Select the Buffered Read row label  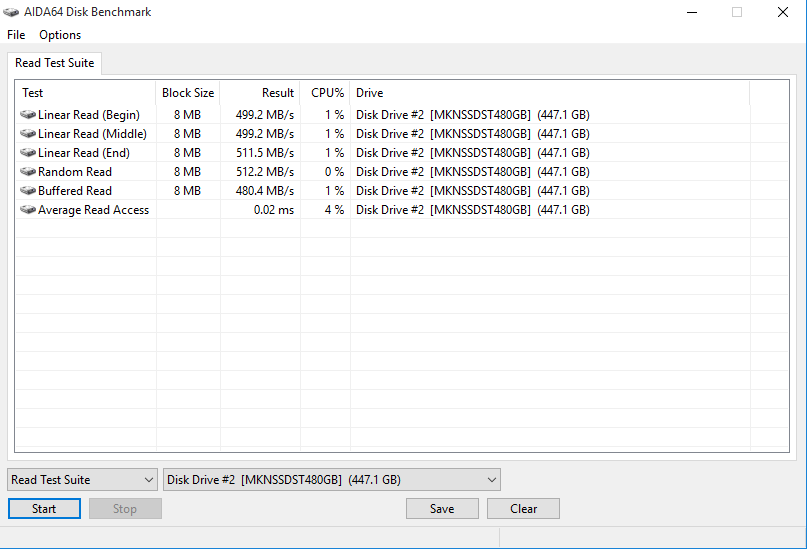(x=75, y=190)
